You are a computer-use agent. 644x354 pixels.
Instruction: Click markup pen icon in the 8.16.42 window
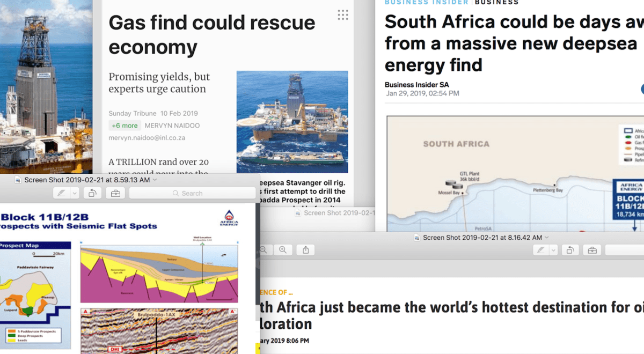(540, 250)
